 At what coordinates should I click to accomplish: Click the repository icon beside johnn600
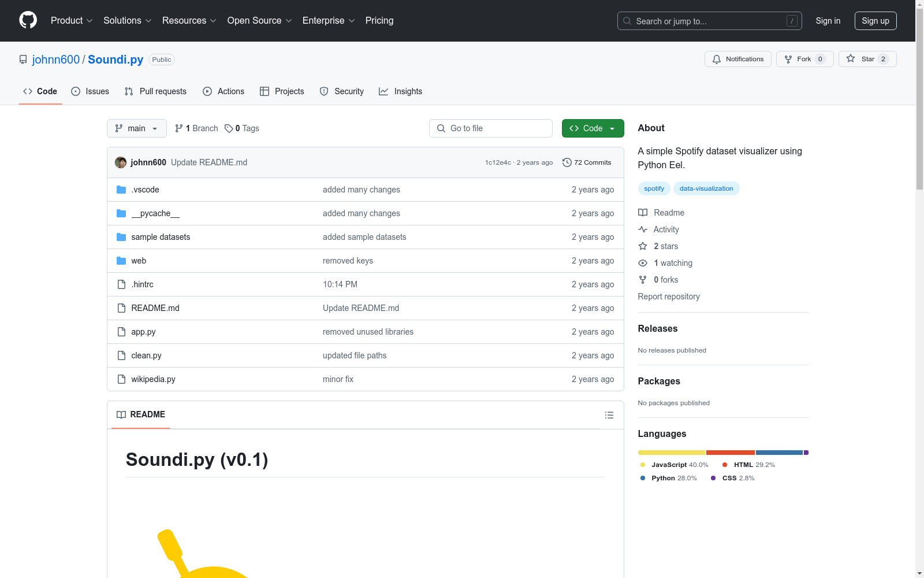pyautogui.click(x=23, y=60)
